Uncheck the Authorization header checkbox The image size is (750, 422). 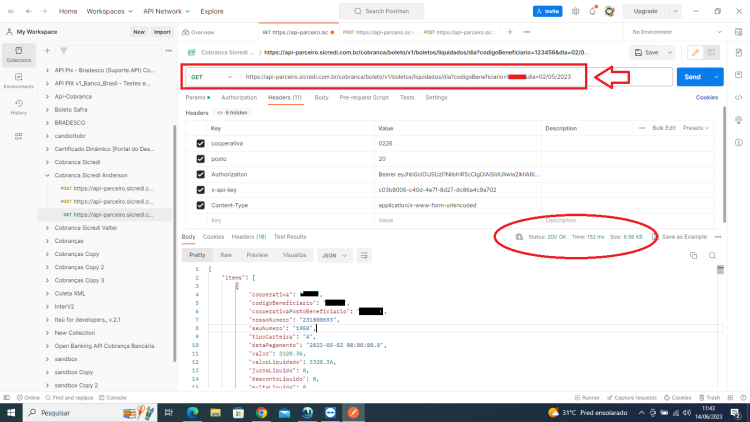click(x=200, y=175)
